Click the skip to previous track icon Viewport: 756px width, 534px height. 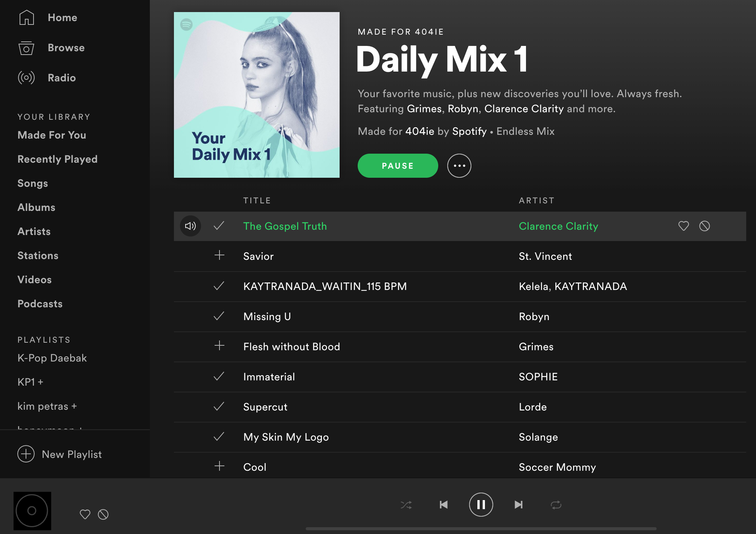(444, 505)
